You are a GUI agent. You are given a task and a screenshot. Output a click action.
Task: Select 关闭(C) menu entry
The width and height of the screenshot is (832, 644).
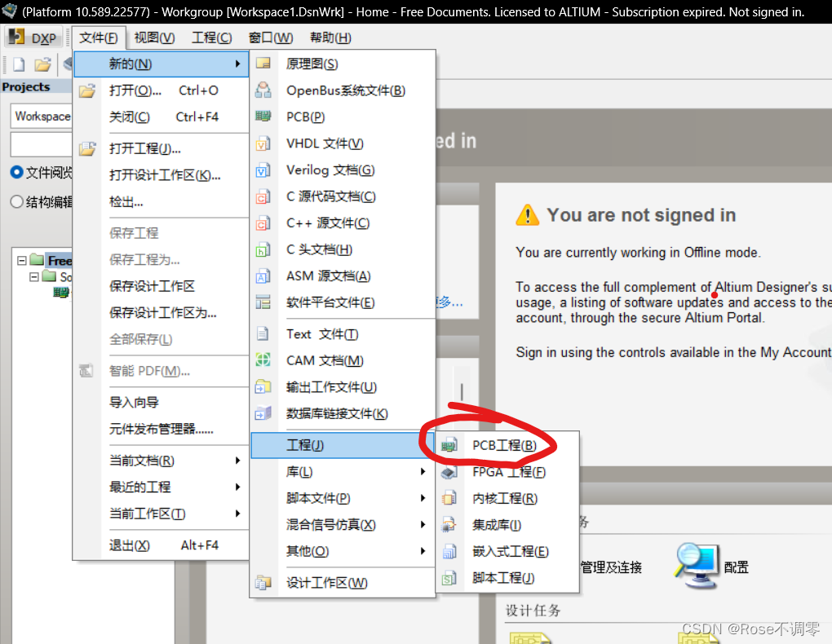click(161, 117)
